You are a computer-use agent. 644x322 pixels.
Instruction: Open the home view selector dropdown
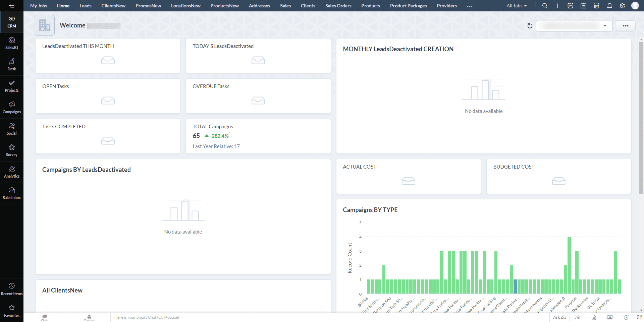click(x=574, y=26)
